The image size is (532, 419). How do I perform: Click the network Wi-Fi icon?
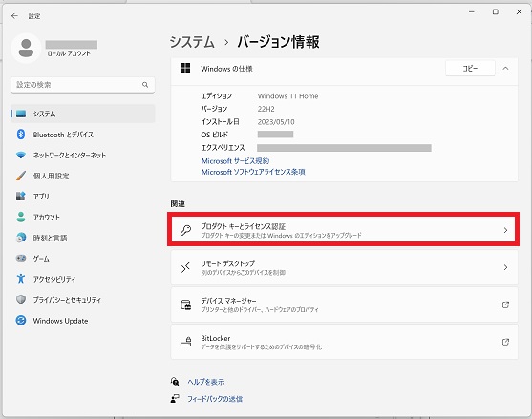(21, 156)
